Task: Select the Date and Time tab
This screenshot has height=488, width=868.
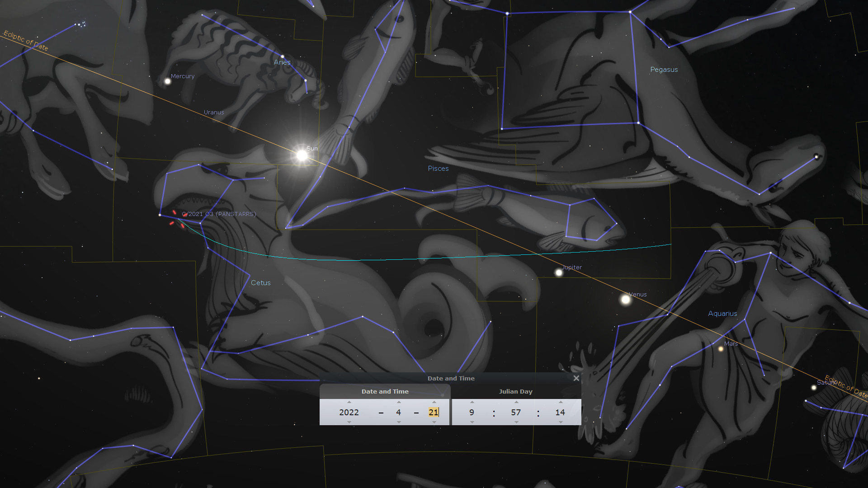Action: (385, 391)
